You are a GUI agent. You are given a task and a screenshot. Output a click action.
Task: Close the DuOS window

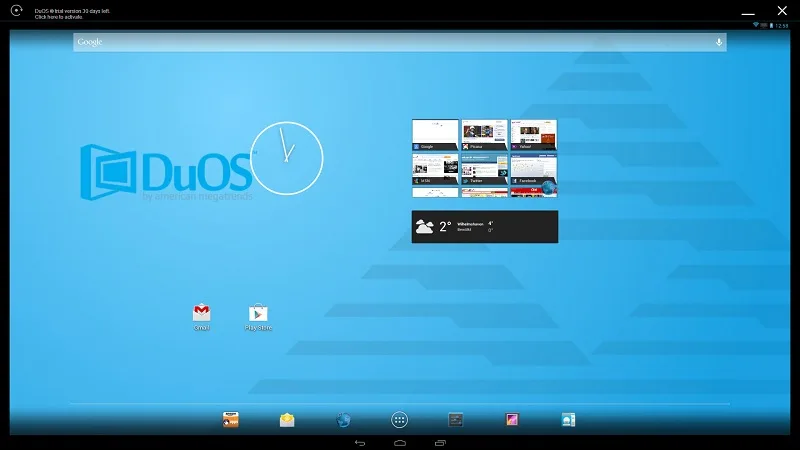tap(782, 10)
